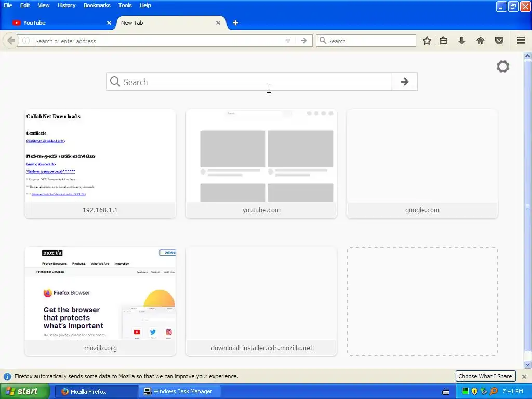Open new tab page settings gear

coord(502,66)
